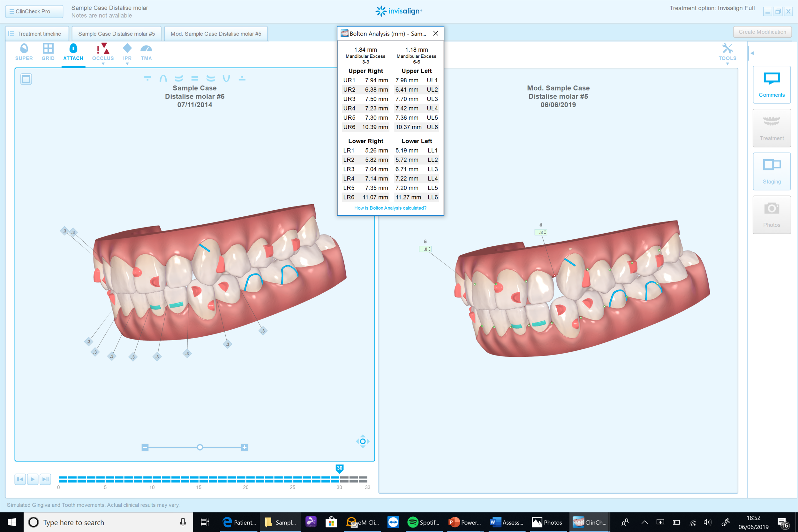The image size is (798, 532).
Task: Open the Staging panel
Action: pyautogui.click(x=772, y=171)
